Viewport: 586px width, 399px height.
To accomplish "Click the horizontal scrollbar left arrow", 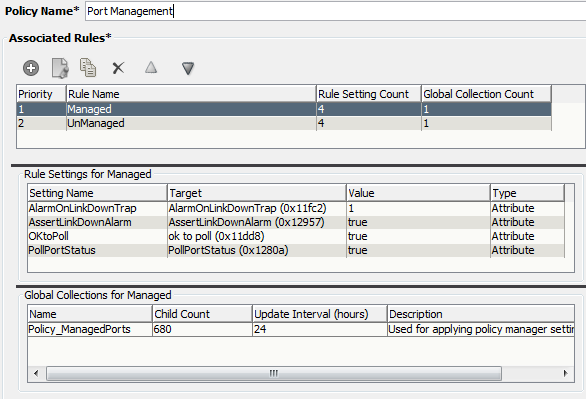I will pyautogui.click(x=36, y=373).
